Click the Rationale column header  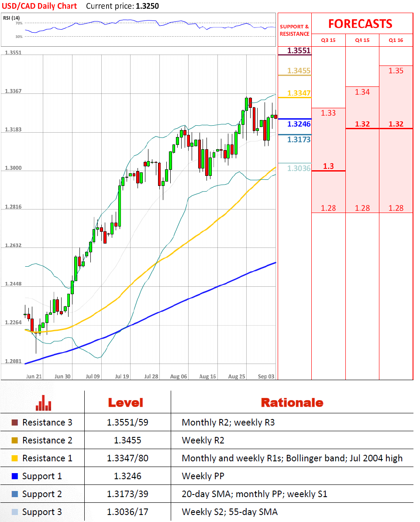point(292,403)
